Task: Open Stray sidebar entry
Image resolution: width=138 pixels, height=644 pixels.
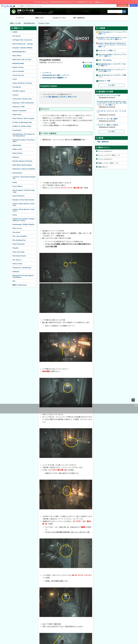Action: tap(15, 215)
